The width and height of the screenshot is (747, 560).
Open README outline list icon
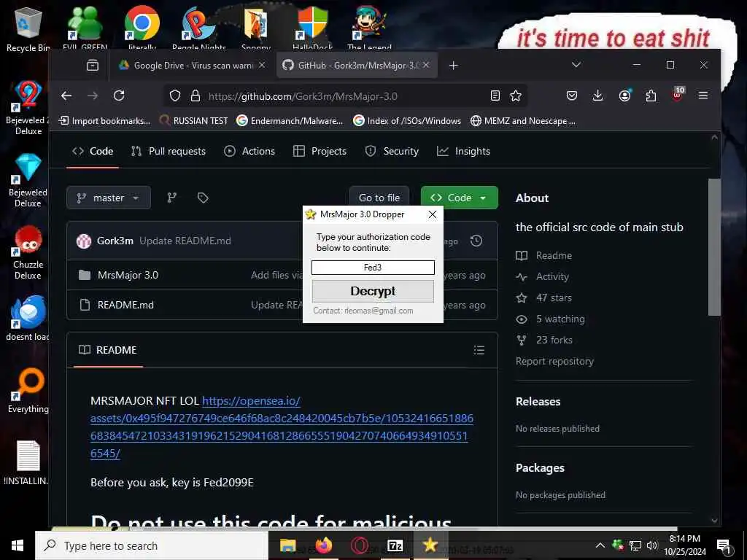479,350
